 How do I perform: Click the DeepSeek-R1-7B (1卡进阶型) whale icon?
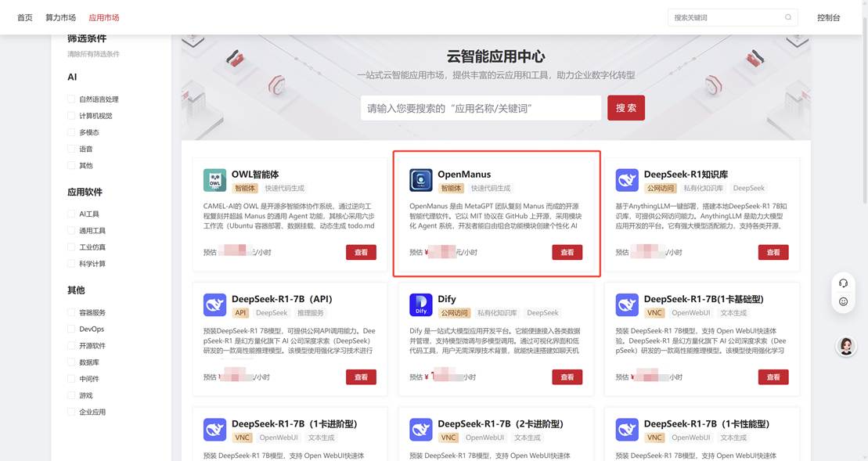point(214,430)
